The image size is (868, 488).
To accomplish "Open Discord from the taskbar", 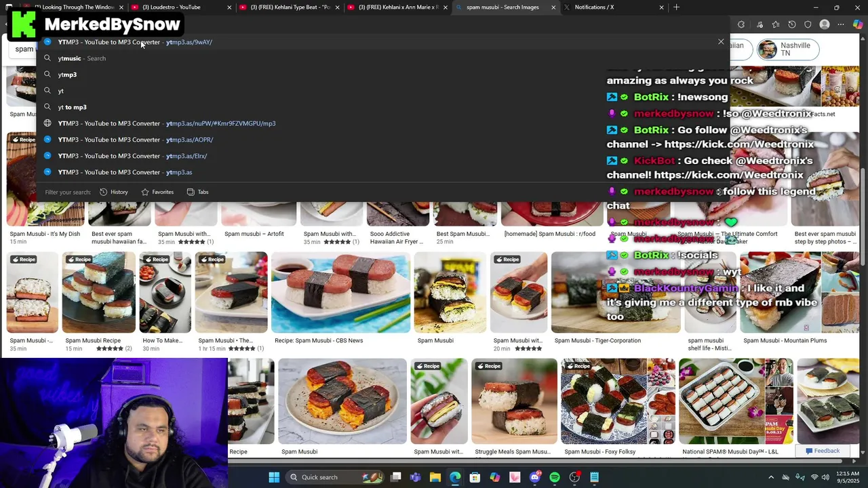I will (x=535, y=477).
